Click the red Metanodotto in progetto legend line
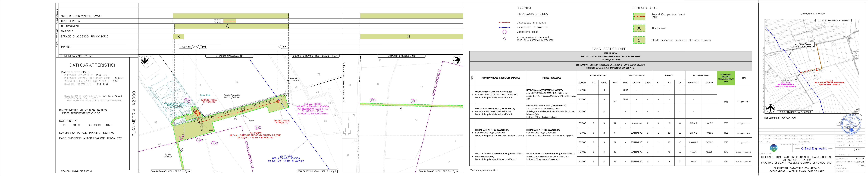Screen dimensions: 868x176 tap(504, 23)
